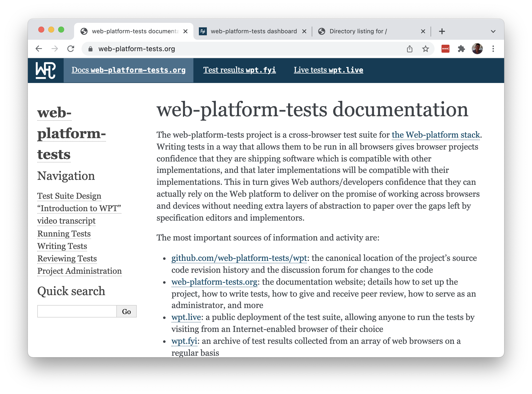This screenshot has height=394, width=532.
Task: Expand the tab search chevron
Action: coord(493,31)
